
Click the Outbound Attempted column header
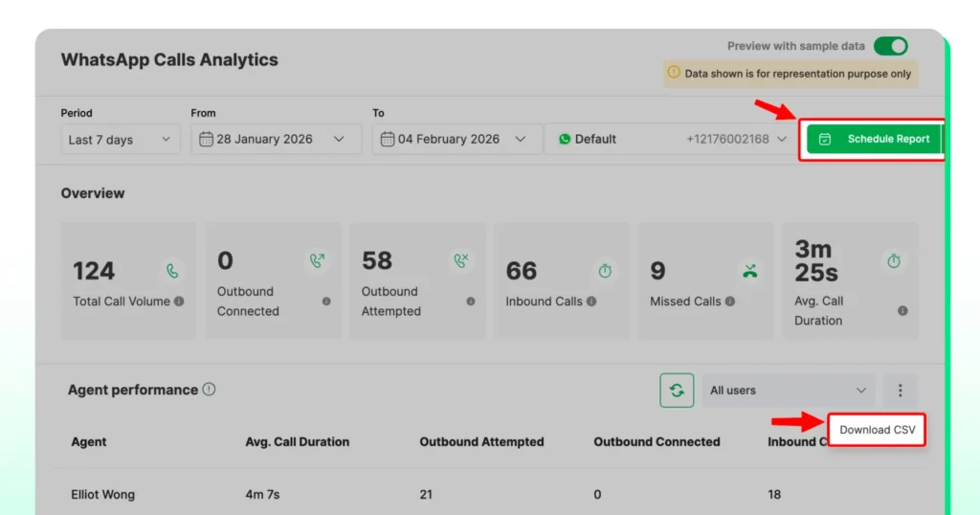pyautogui.click(x=482, y=442)
